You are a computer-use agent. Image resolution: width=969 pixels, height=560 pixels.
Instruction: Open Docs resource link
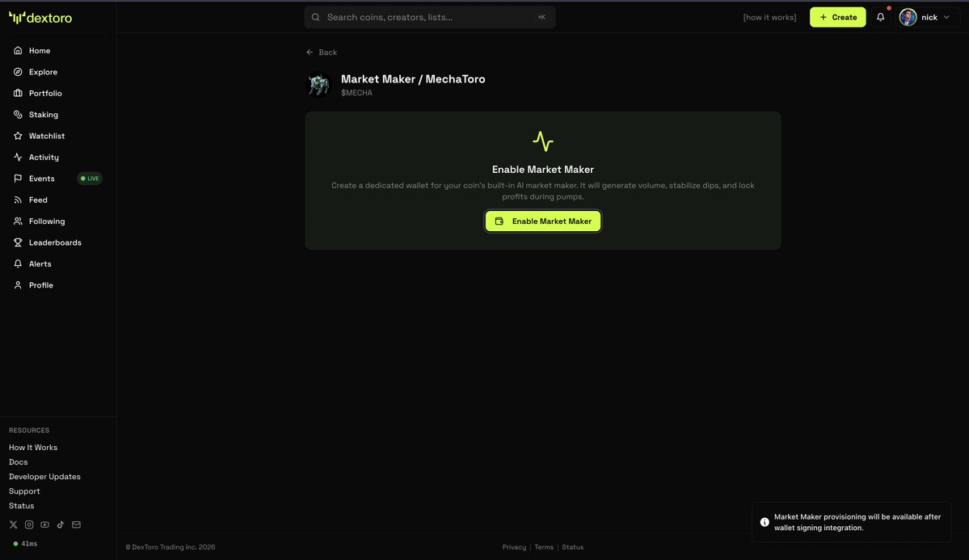point(18,462)
